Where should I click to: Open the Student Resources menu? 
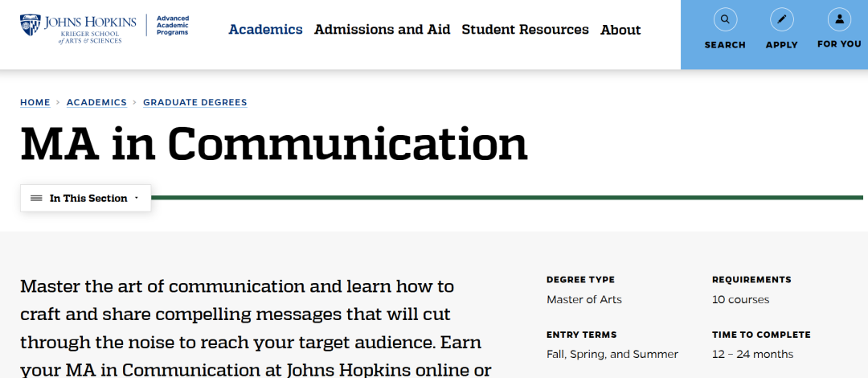(526, 30)
